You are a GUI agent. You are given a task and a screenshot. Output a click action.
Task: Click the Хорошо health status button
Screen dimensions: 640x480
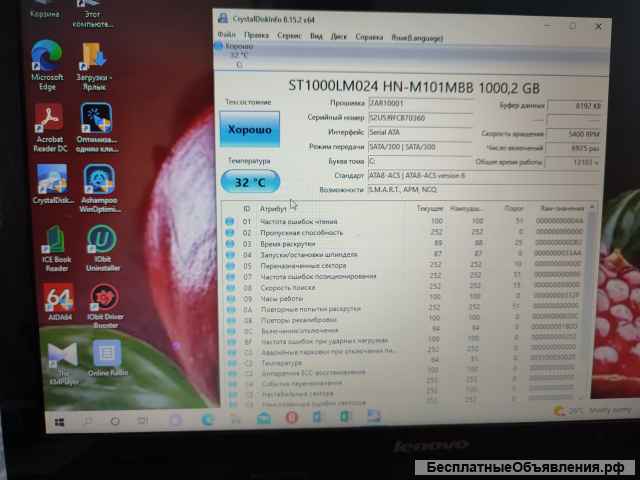(250, 129)
